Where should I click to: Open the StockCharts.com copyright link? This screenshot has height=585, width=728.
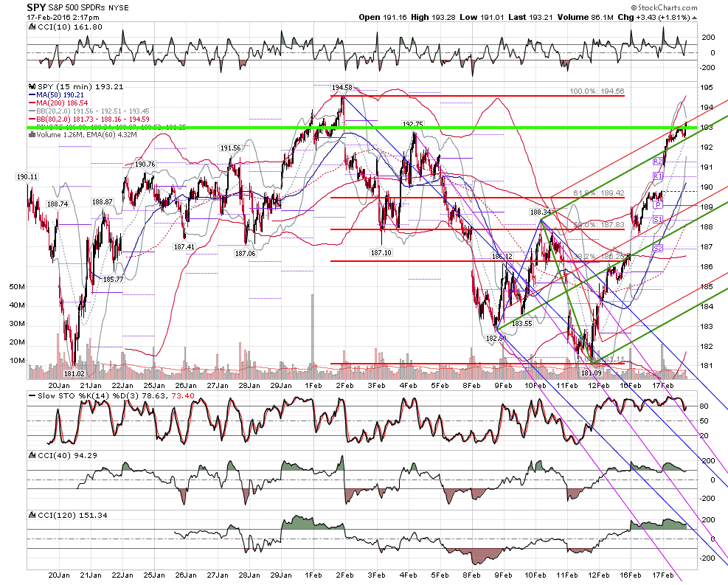tap(664, 7)
